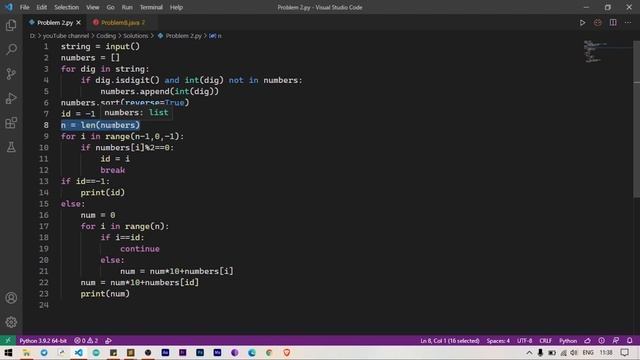This screenshot has height=360, width=640.
Task: Change encoding via UTF-8
Action: 524,340
